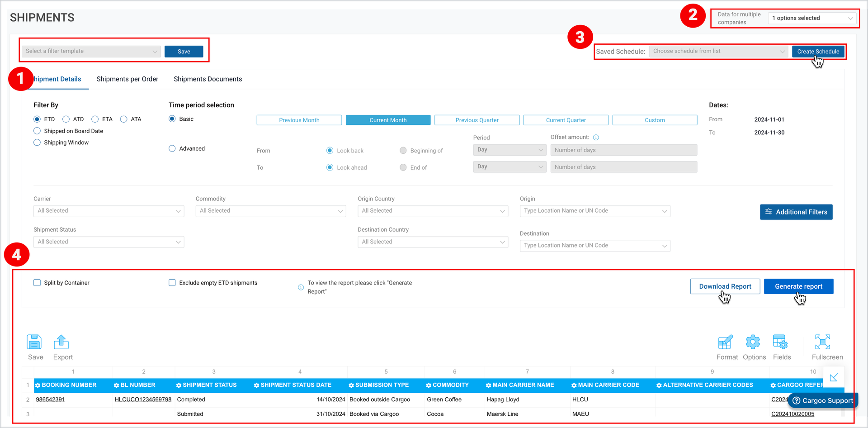This screenshot has height=428, width=868.
Task: Expand the Destination Country dropdown
Action: [433, 242]
